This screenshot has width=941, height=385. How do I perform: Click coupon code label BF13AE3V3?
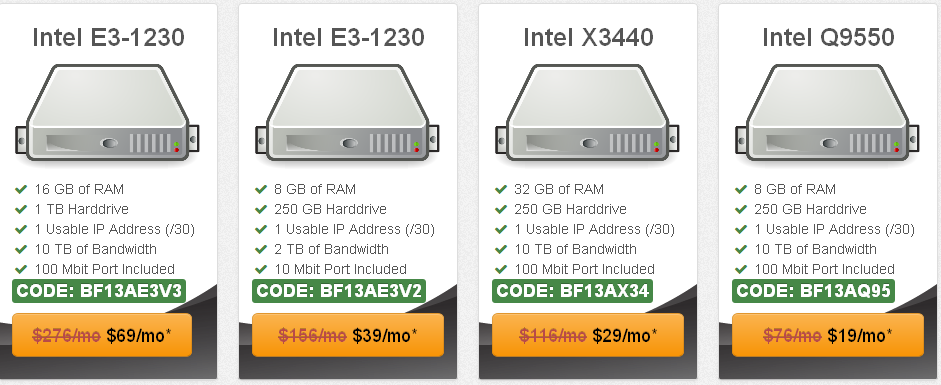(x=99, y=291)
